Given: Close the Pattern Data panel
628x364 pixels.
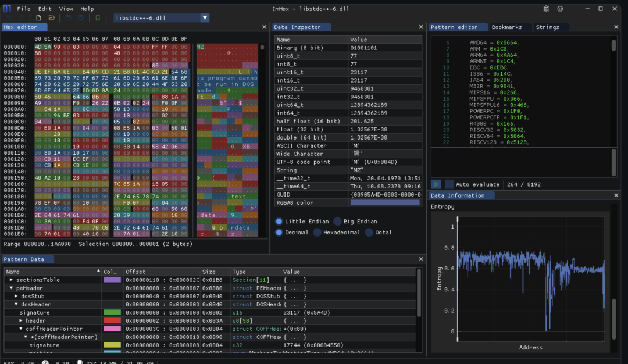Looking at the screenshot, I should click(x=421, y=259).
